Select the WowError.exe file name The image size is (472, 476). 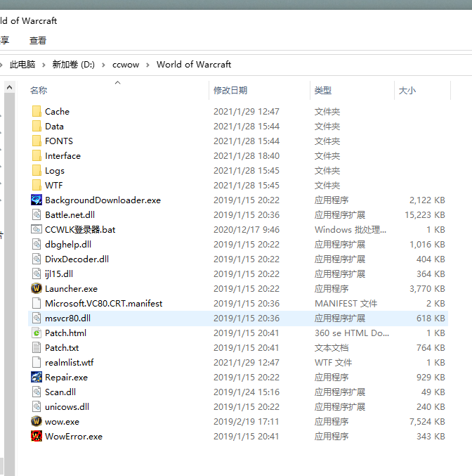[x=74, y=437]
